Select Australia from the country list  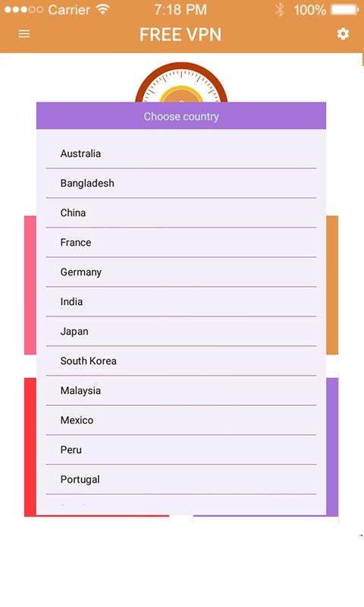point(181,154)
